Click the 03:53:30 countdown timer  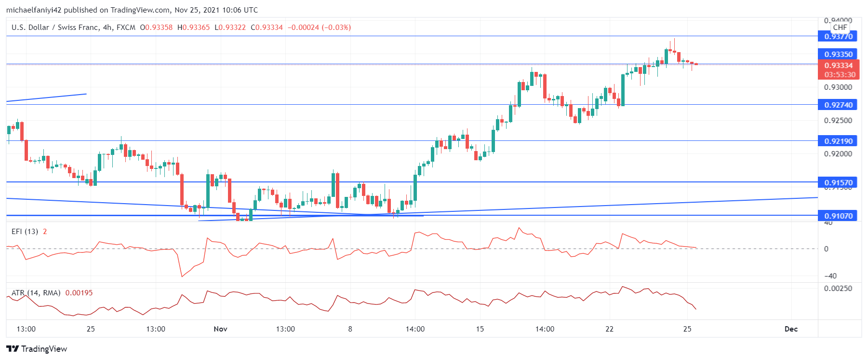(840, 75)
